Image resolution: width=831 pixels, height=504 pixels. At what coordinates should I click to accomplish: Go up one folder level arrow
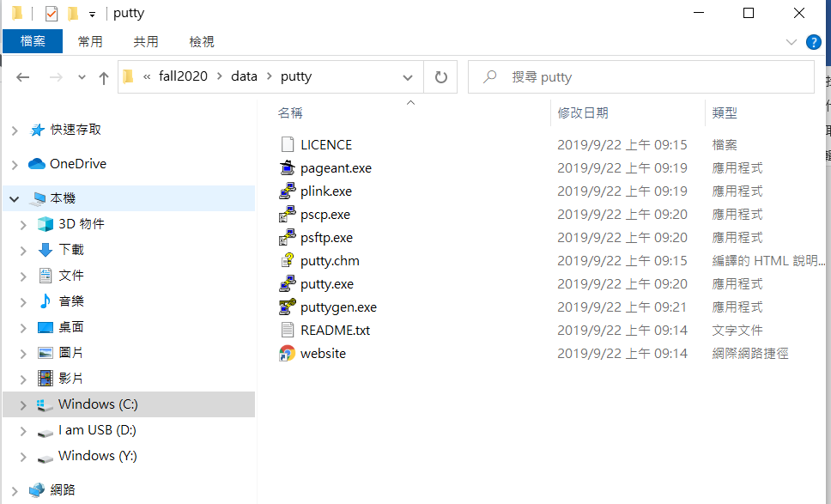click(x=104, y=78)
